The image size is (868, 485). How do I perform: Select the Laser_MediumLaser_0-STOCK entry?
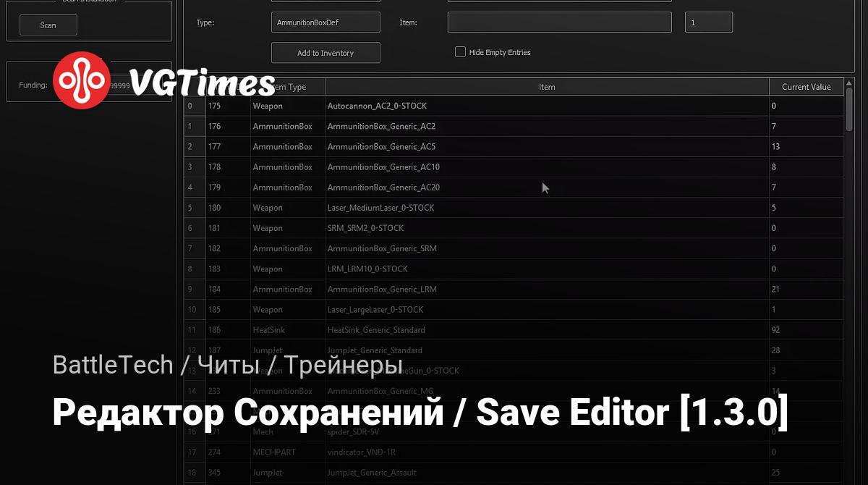(381, 208)
